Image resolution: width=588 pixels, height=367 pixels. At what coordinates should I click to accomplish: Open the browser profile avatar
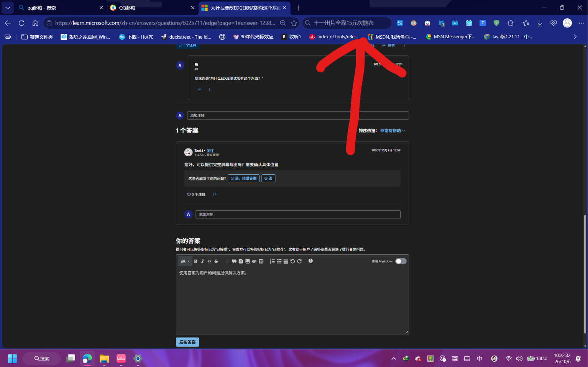[x=567, y=23]
